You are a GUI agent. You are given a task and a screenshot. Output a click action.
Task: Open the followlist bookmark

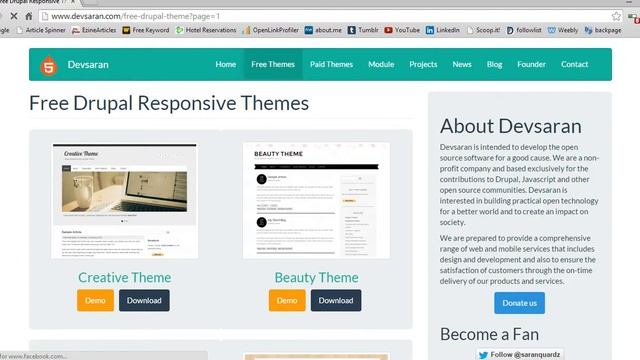[x=524, y=30]
